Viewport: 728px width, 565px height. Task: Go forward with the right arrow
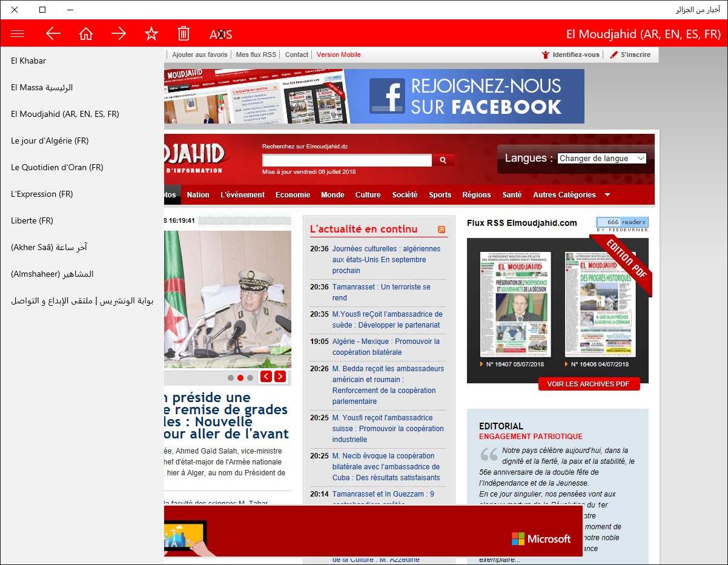click(119, 34)
